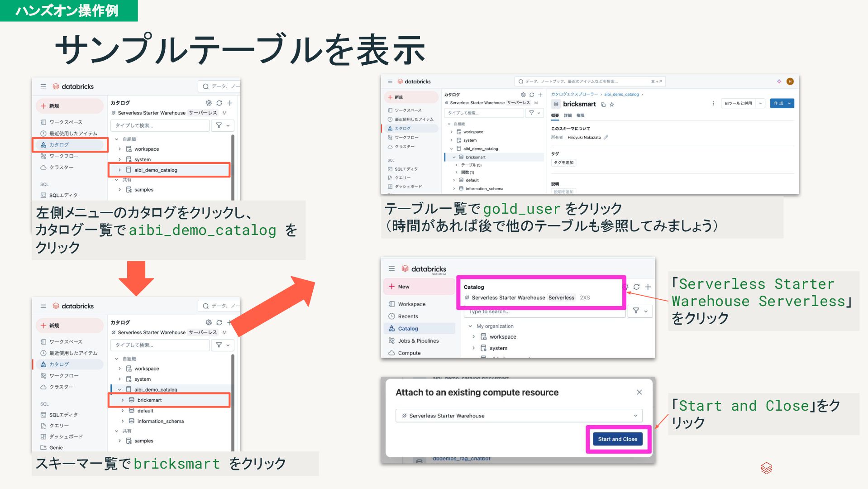Click plus icon in English Catalog screenshot
This screenshot has height=489, width=868.
[x=648, y=287]
